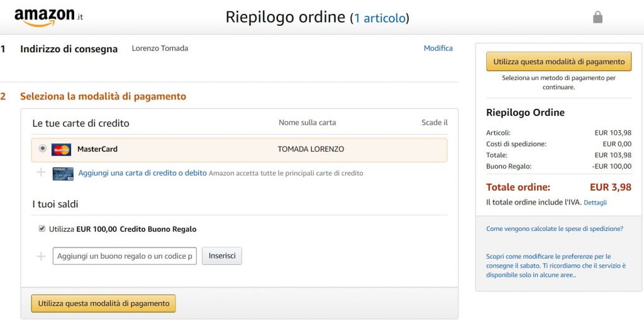
Task: Click the plus icon beside add credit card
Action: [x=41, y=172]
